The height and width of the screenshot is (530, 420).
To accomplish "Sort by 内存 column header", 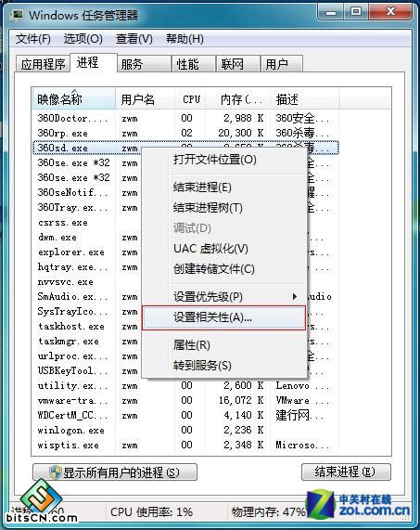I will pos(237,99).
